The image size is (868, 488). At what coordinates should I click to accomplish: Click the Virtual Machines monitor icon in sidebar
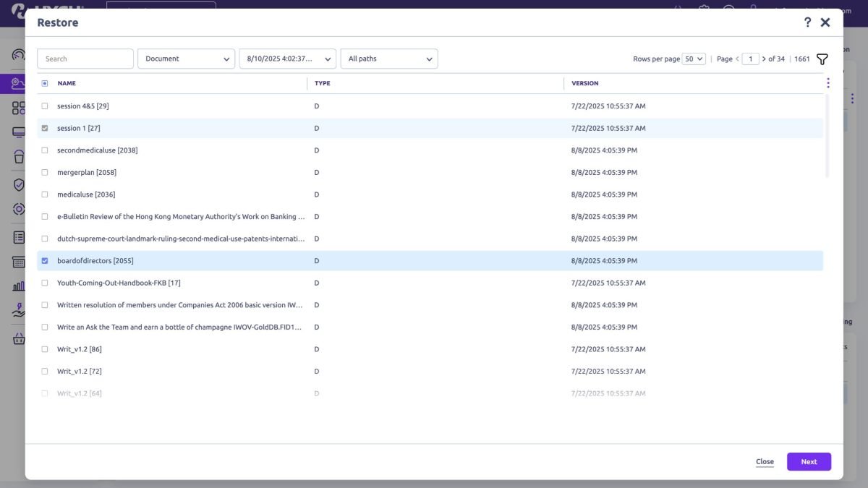(x=18, y=132)
